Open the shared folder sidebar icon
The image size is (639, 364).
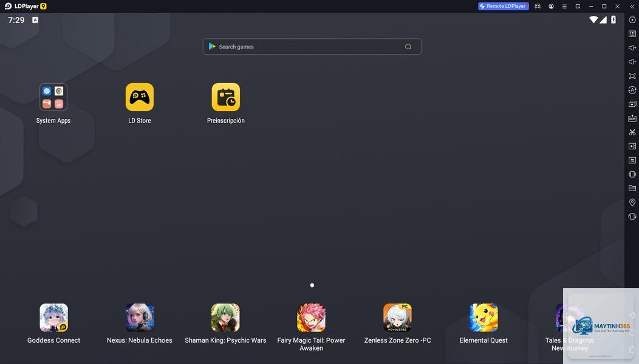click(x=632, y=188)
